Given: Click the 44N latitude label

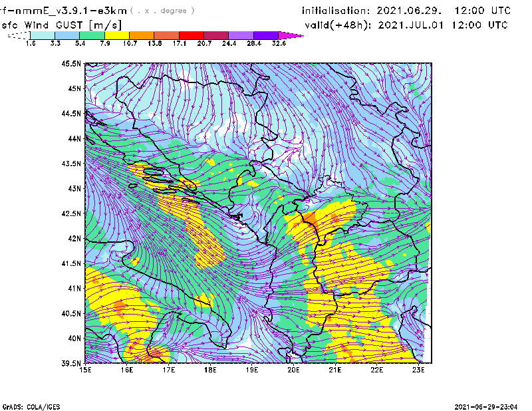Looking at the screenshot, I should [x=74, y=138].
